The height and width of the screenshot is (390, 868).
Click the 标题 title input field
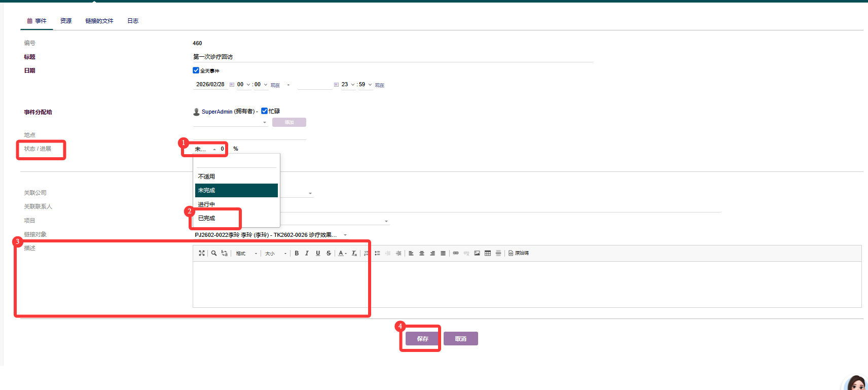pos(392,57)
